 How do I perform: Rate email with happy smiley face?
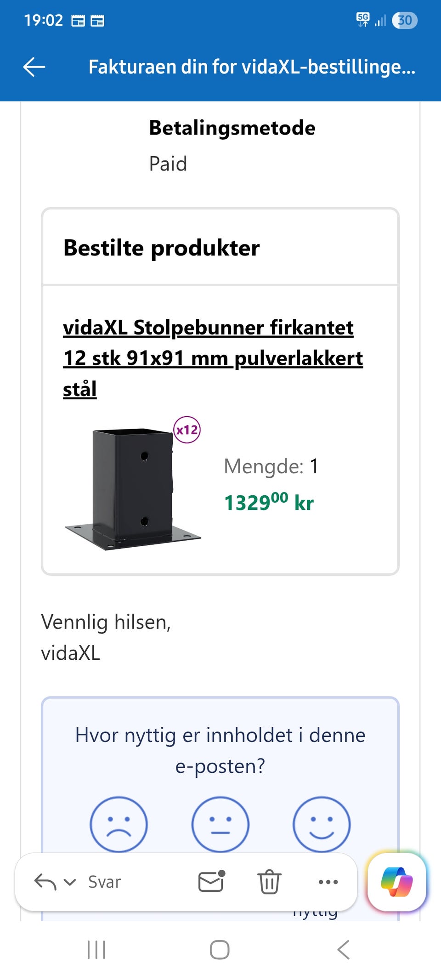(322, 825)
